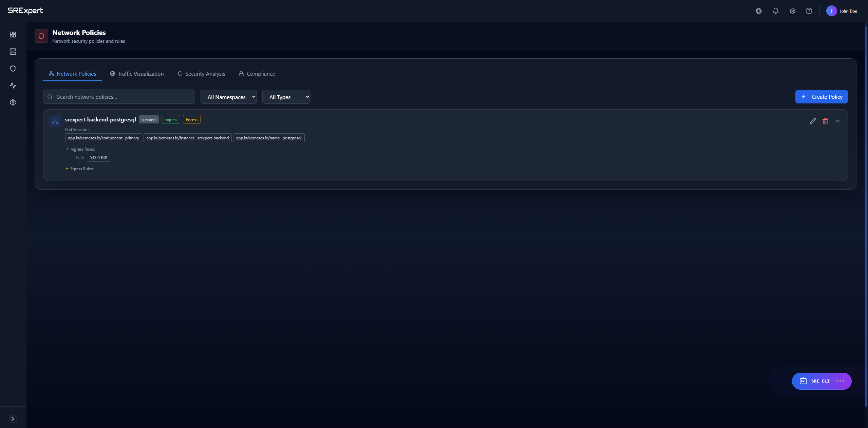
Task: Open the activity pulse icon in sidebar
Action: point(13,85)
